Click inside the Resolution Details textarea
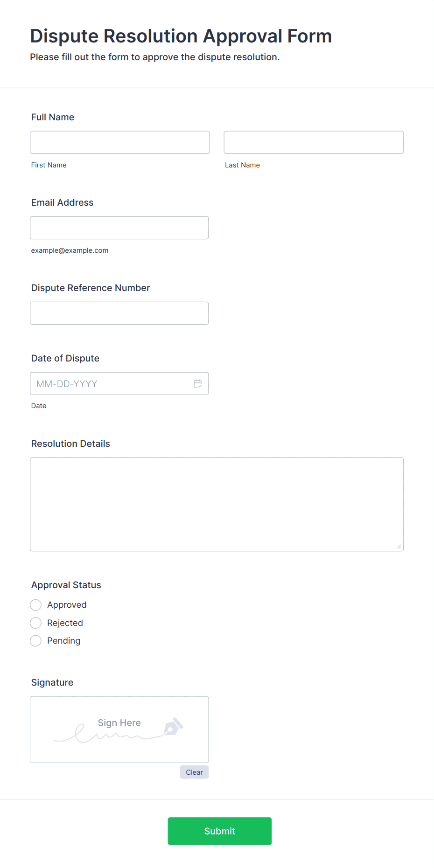 (217, 504)
